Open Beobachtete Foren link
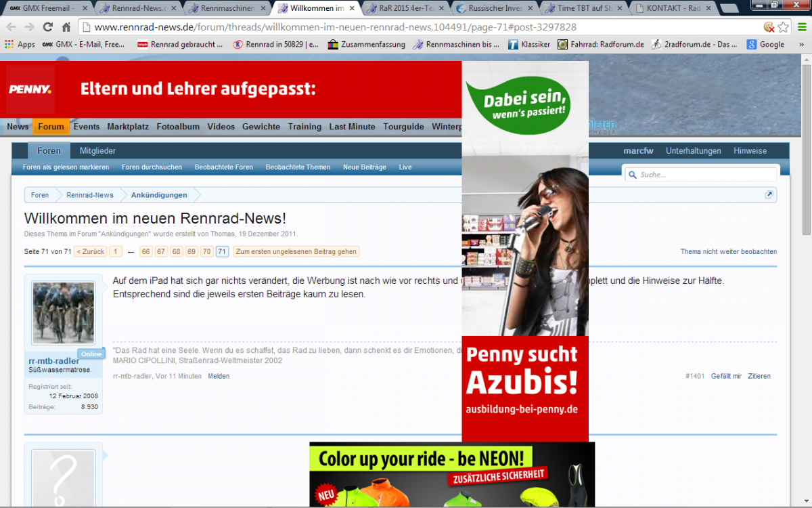Image resolution: width=812 pixels, height=508 pixels. point(224,167)
